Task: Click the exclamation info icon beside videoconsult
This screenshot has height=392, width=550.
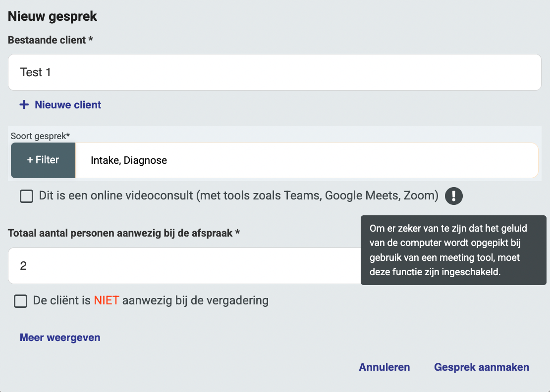Action: pyautogui.click(x=454, y=196)
